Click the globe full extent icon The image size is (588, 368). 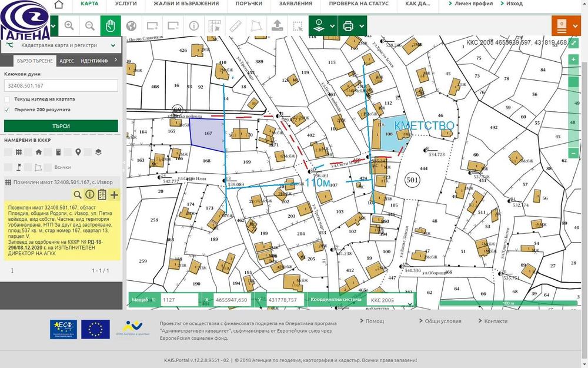pos(131,26)
